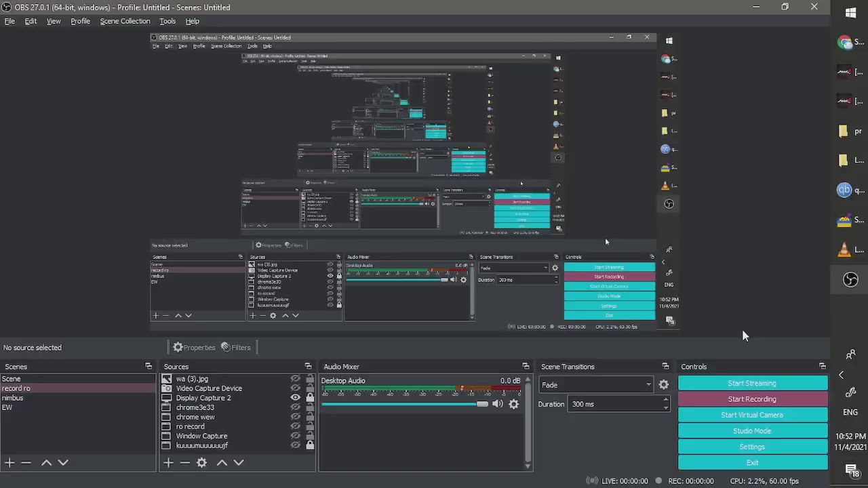Open Desktop Audio settings gear
The width and height of the screenshot is (868, 488).
pyautogui.click(x=514, y=404)
